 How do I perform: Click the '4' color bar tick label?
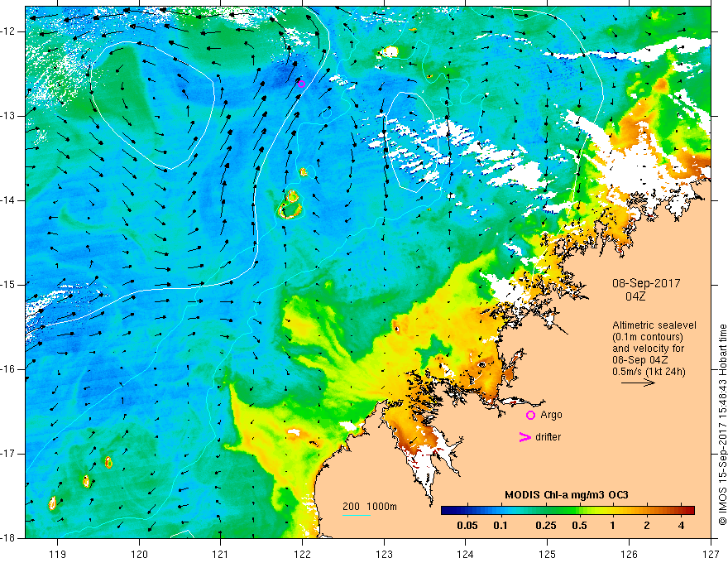[x=681, y=526]
